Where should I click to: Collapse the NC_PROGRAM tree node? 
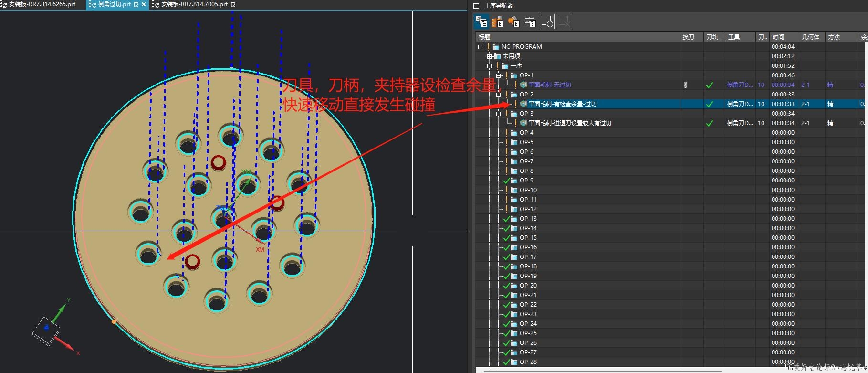point(481,47)
